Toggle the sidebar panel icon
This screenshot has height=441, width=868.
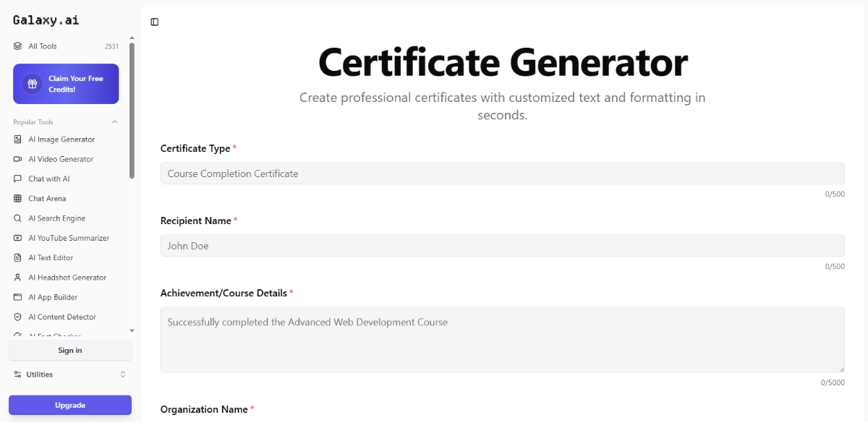(x=155, y=22)
